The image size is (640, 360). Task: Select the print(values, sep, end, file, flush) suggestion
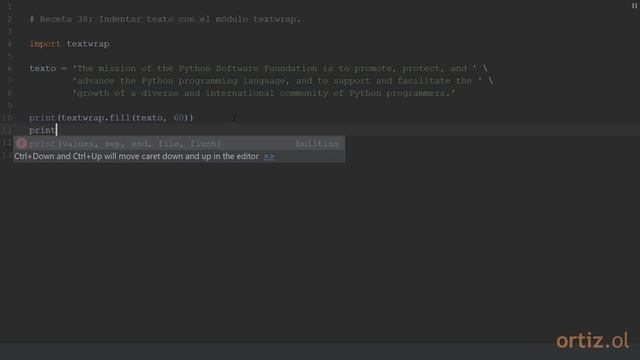(179, 144)
